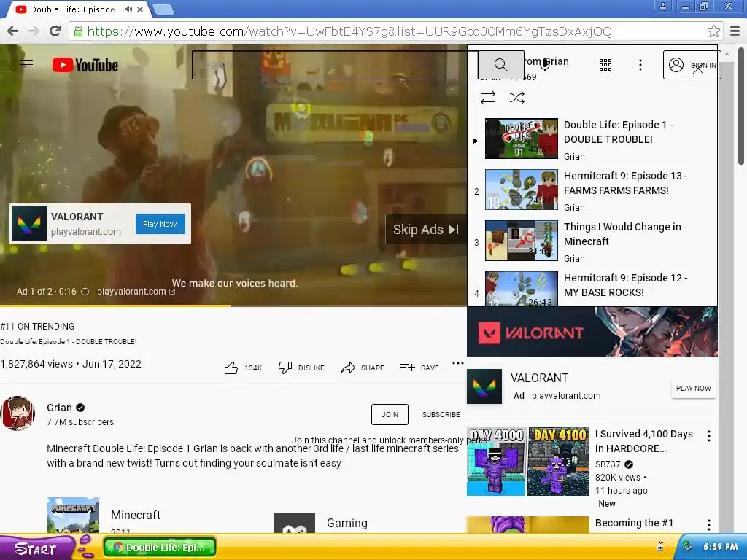Image resolution: width=747 pixels, height=560 pixels.
Task: Open a new browser tab
Action: coord(163,9)
